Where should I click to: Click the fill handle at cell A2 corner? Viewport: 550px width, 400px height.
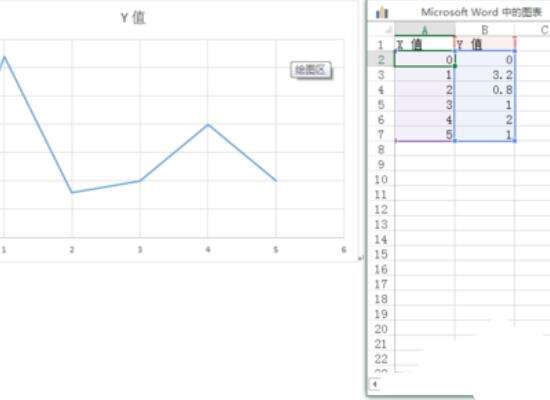pyautogui.click(x=455, y=66)
